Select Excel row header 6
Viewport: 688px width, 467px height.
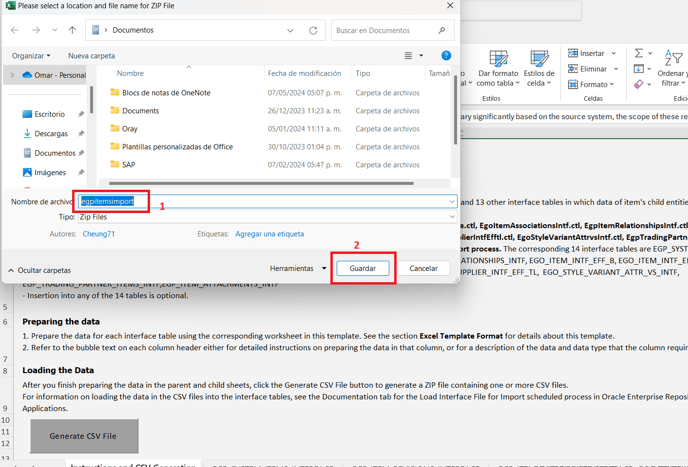pos(5,322)
